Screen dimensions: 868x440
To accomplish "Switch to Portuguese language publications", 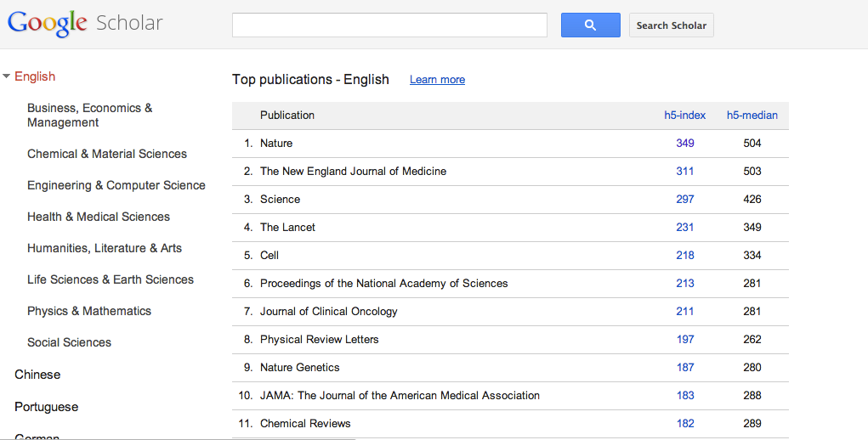I will point(46,407).
